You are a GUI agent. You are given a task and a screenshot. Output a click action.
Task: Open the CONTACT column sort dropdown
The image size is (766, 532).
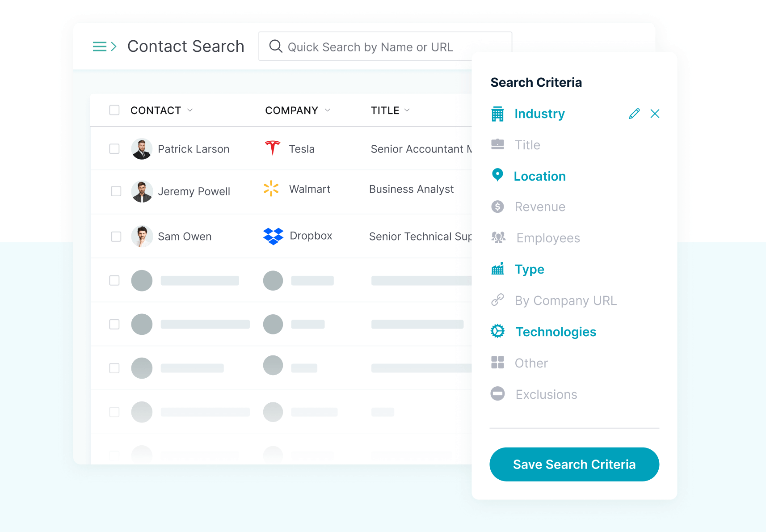tap(190, 110)
